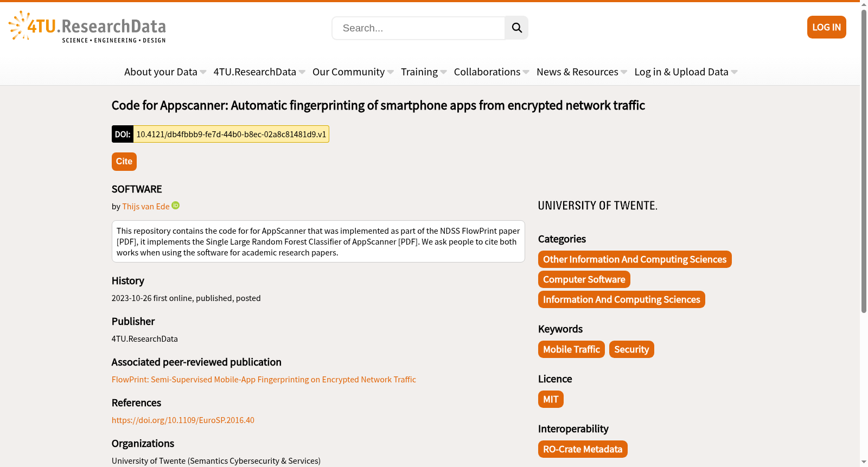Click the University of Twente logo
This screenshot has width=868, height=467.
(x=597, y=206)
